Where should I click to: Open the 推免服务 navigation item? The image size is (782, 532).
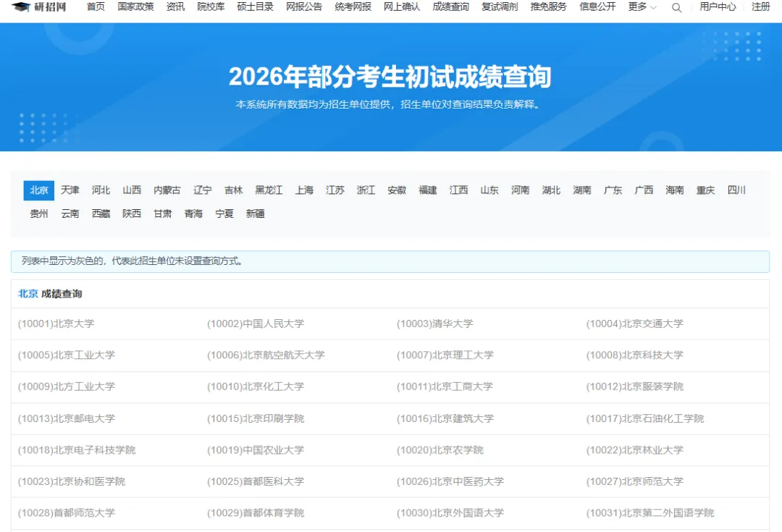(x=549, y=7)
